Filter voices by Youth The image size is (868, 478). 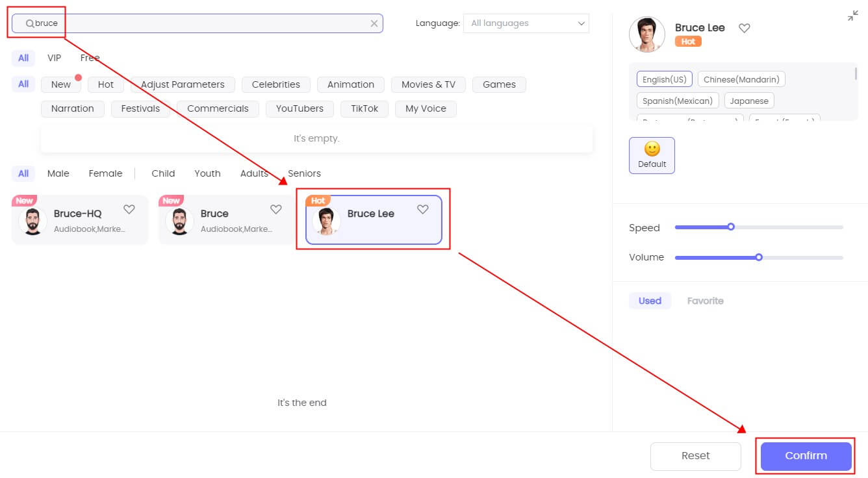coord(207,173)
